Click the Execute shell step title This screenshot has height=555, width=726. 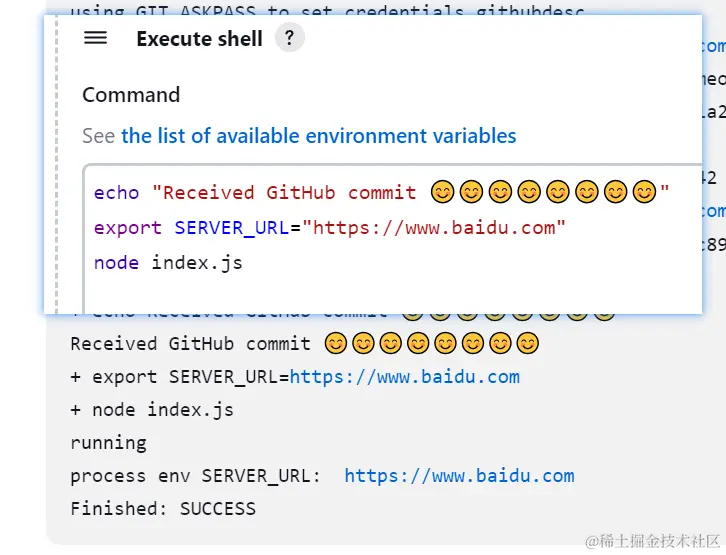click(199, 39)
